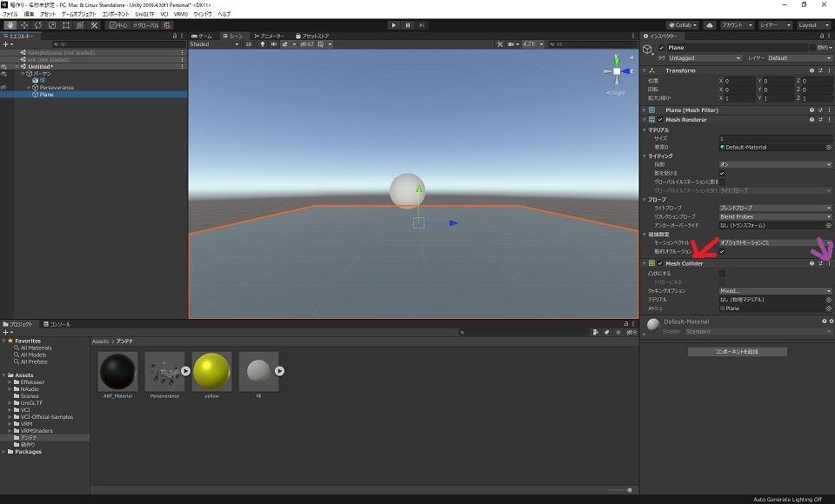
Task: Switch to the Animator tab
Action: 270,36
